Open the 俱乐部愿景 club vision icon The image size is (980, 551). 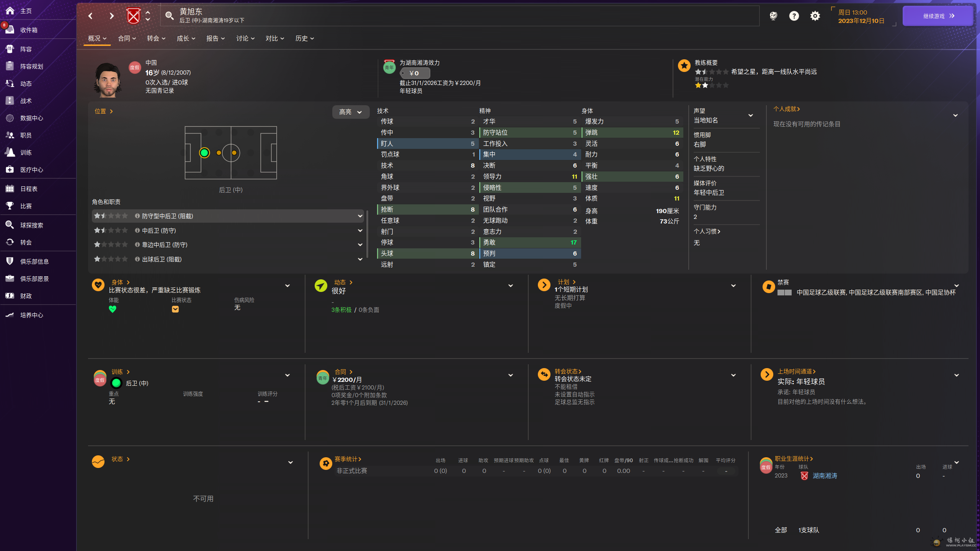[10, 279]
